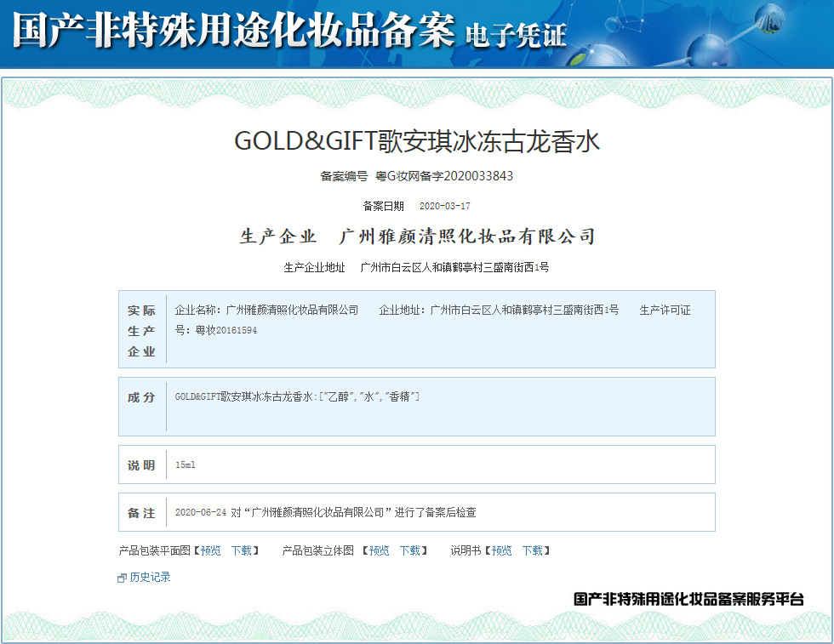Image resolution: width=834 pixels, height=644 pixels.
Task: Click the 国产非特殊用途化妆品备案 banner title
Action: (234, 31)
